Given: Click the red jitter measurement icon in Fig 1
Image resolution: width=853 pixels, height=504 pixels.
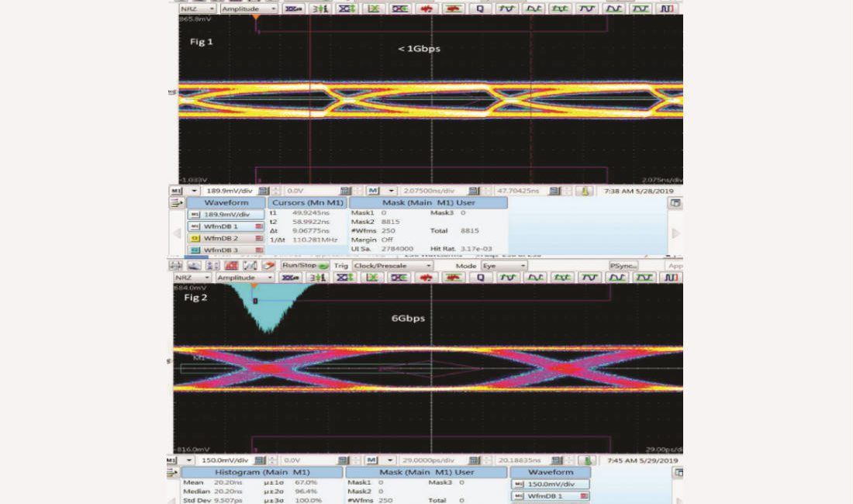Looking at the screenshot, I should click(427, 9).
